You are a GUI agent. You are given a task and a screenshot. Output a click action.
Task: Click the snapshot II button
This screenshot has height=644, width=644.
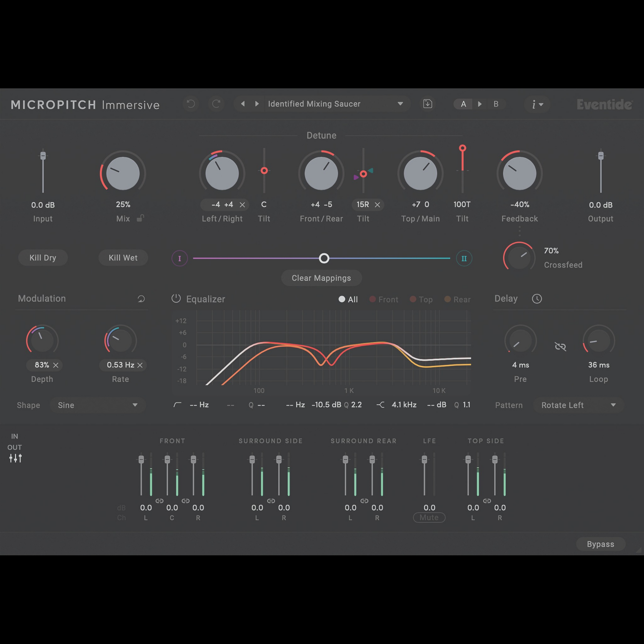[464, 259]
